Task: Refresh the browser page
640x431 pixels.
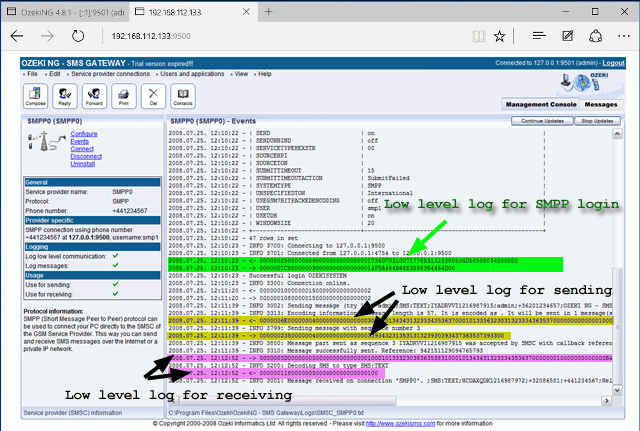Action: 78,36
